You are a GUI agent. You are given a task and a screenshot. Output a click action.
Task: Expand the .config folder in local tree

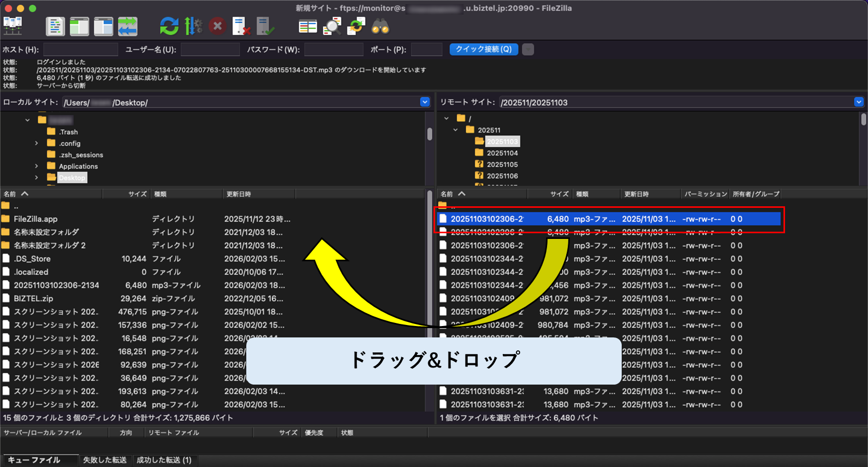click(36, 144)
